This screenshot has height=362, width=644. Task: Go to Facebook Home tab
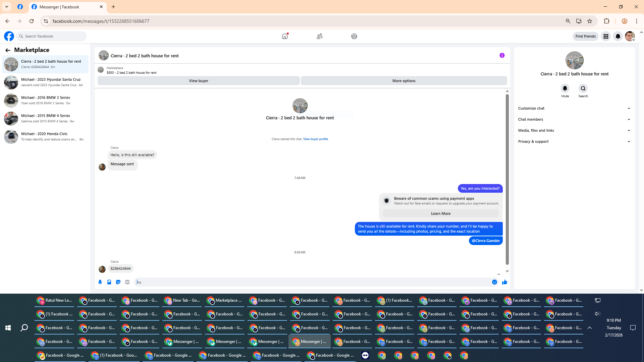(x=285, y=36)
